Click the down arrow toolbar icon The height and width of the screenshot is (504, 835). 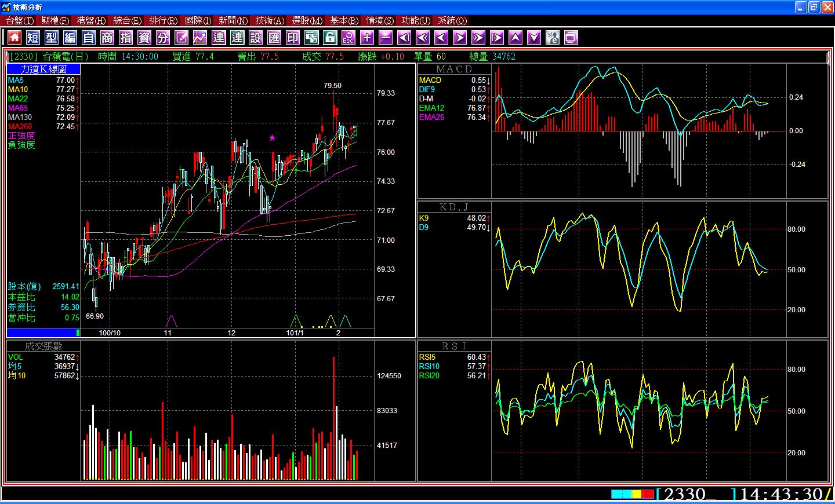[x=534, y=38]
